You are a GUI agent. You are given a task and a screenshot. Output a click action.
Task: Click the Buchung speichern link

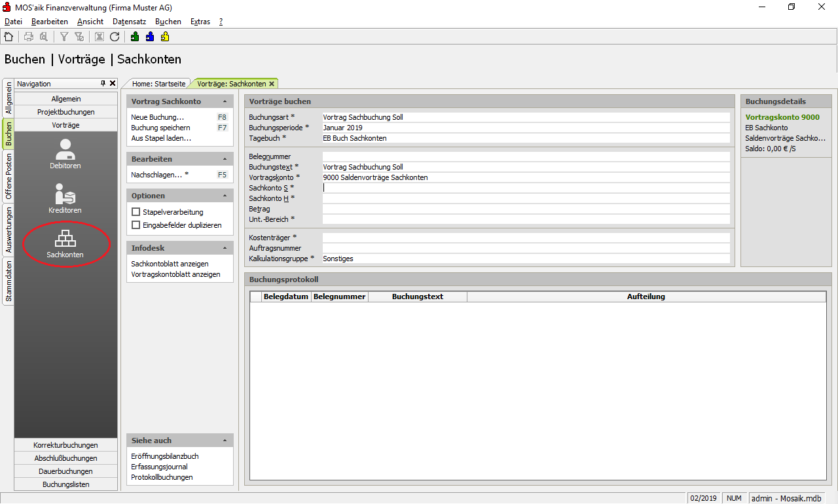click(160, 128)
